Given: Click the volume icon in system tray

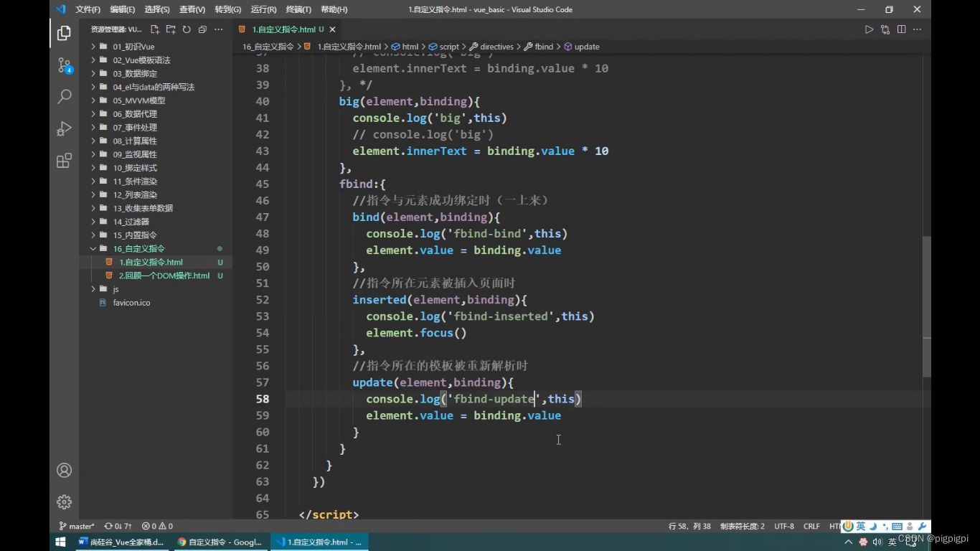Looking at the screenshot, I should tap(877, 542).
